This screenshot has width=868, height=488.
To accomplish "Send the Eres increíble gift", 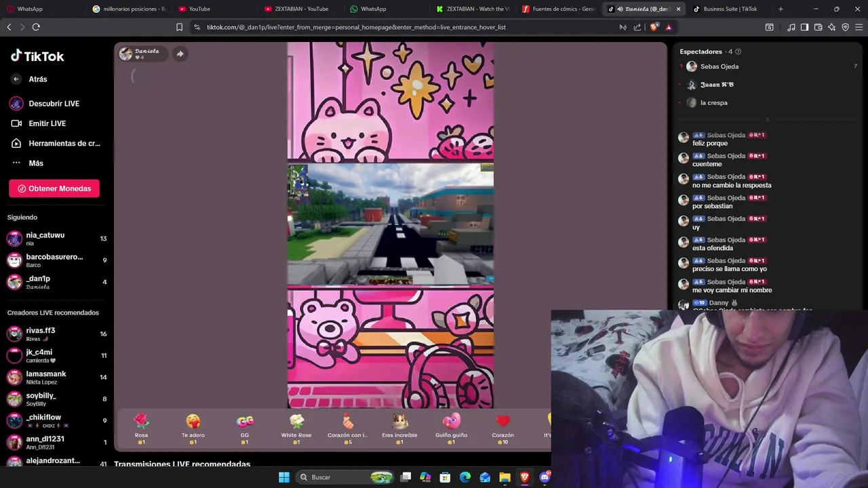I will tap(399, 428).
